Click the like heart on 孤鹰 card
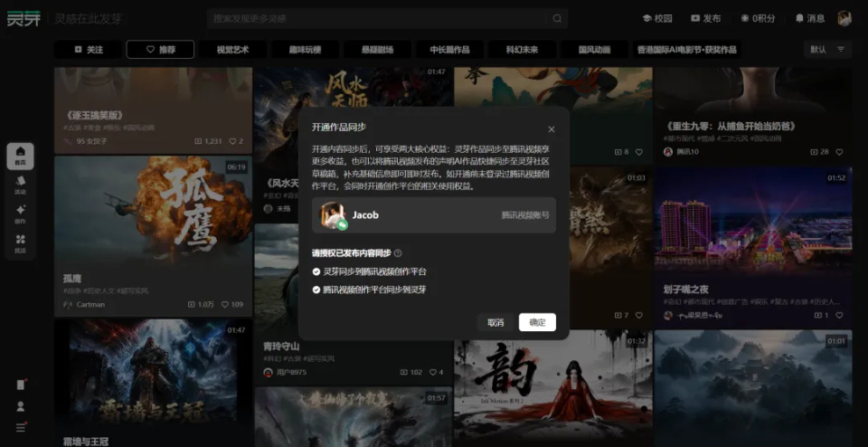Screen dimensions: 868x447 225,304
